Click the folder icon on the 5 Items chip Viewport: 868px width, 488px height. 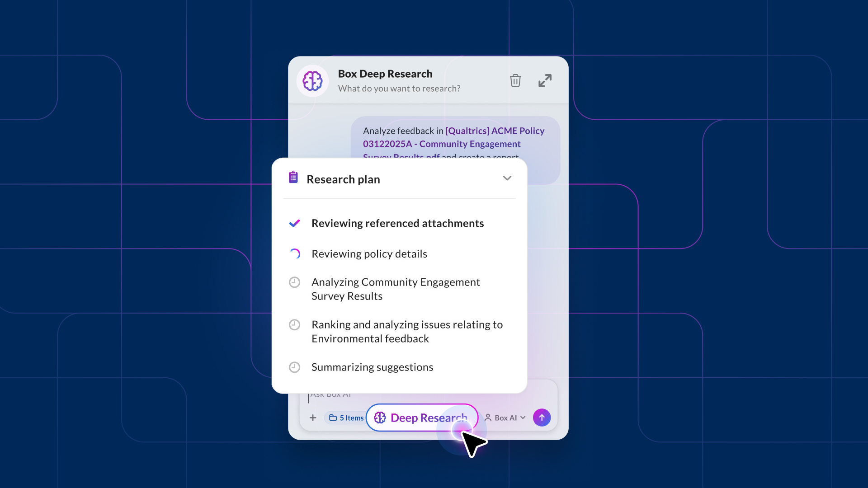tap(333, 418)
